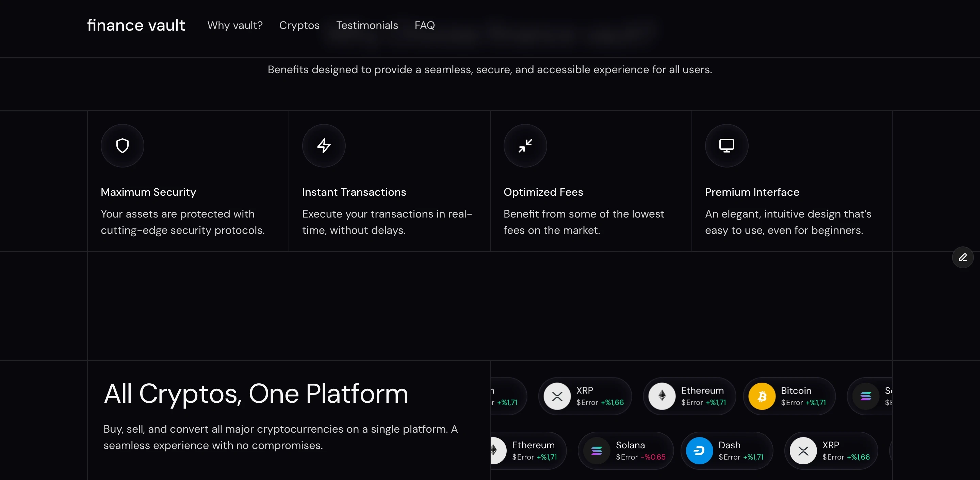This screenshot has width=980, height=480.
Task: Click the monitor icon for Premium Interface
Action: (726, 145)
